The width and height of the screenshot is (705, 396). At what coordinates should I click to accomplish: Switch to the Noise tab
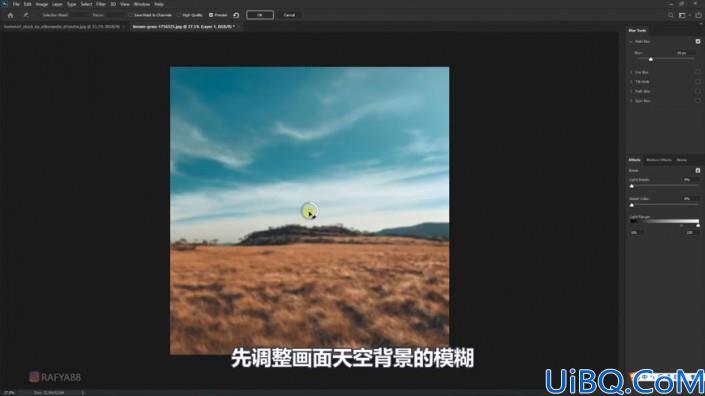pos(682,160)
